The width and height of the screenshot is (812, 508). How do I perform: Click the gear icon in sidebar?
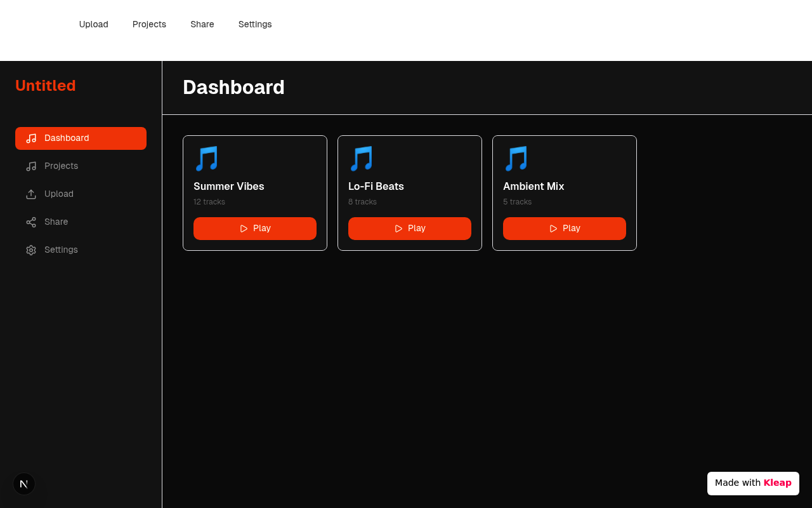click(31, 250)
